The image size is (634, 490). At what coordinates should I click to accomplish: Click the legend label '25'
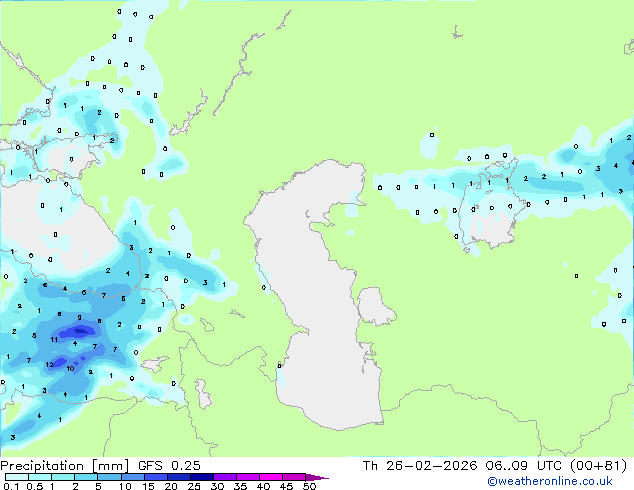[x=194, y=486]
